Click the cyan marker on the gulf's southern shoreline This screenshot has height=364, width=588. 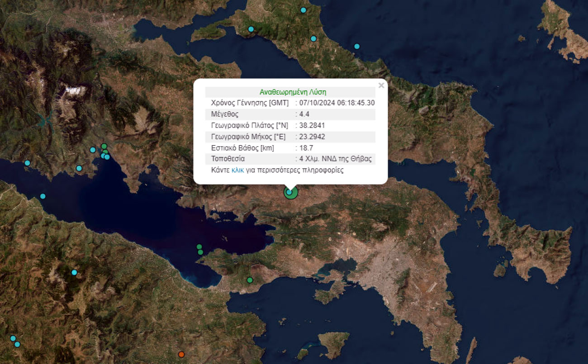[43, 196]
